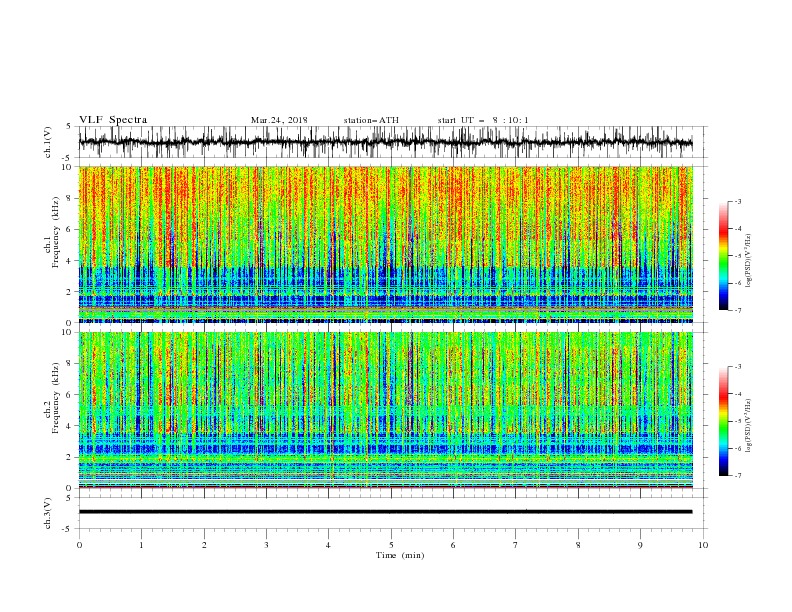
Task: Click the "-3" tick on ch.1 colorbar
Action: click(737, 201)
